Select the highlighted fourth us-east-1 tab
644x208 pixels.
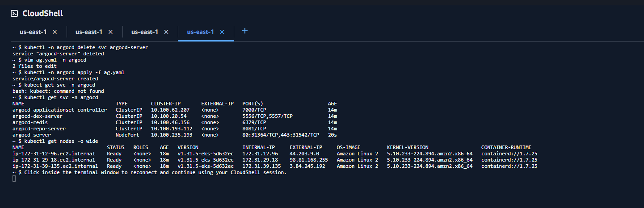(200, 32)
